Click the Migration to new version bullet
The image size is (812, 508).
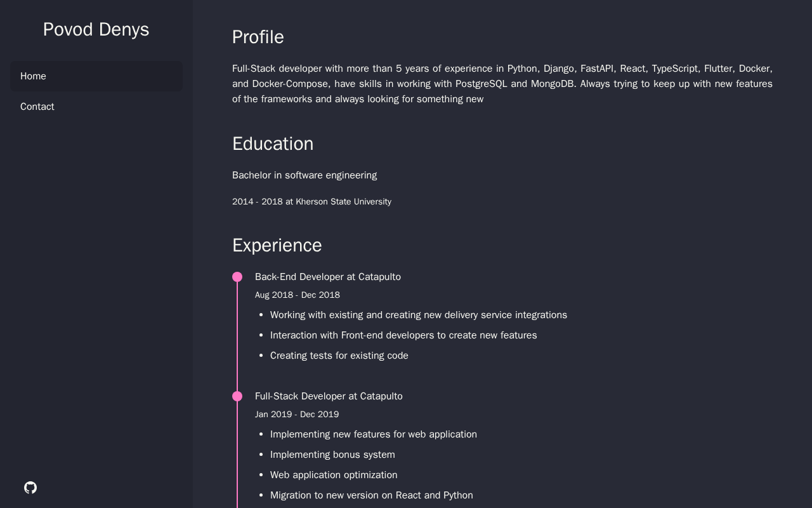tap(372, 495)
